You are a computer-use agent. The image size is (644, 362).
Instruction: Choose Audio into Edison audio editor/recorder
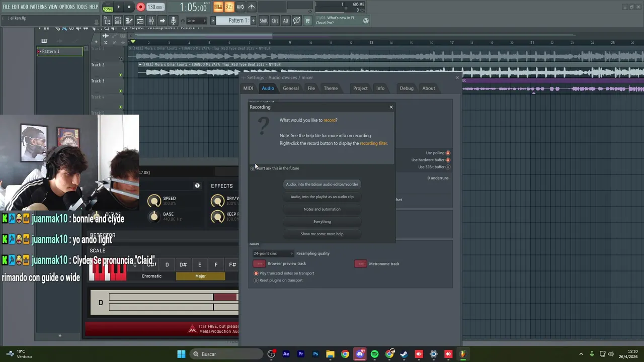(322, 185)
